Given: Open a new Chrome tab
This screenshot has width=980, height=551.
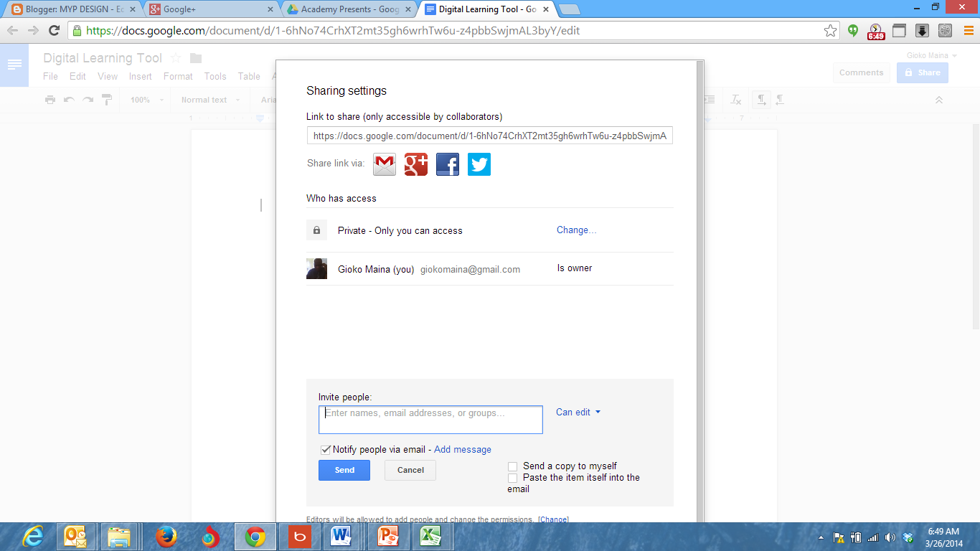Looking at the screenshot, I should 569,9.
